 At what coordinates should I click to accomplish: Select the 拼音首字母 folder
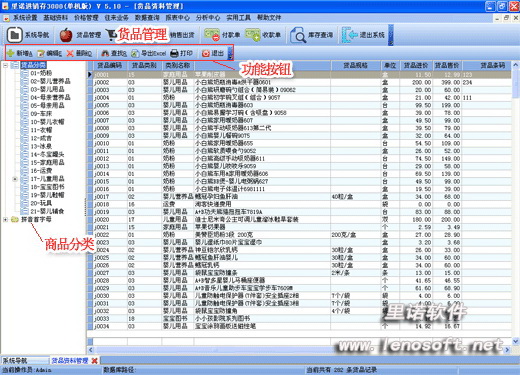coord(36,219)
